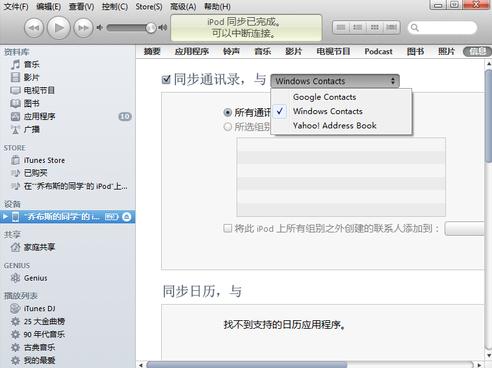The height and width of the screenshot is (368, 492).
Task: Open the 控制(C) menu
Action: click(115, 7)
